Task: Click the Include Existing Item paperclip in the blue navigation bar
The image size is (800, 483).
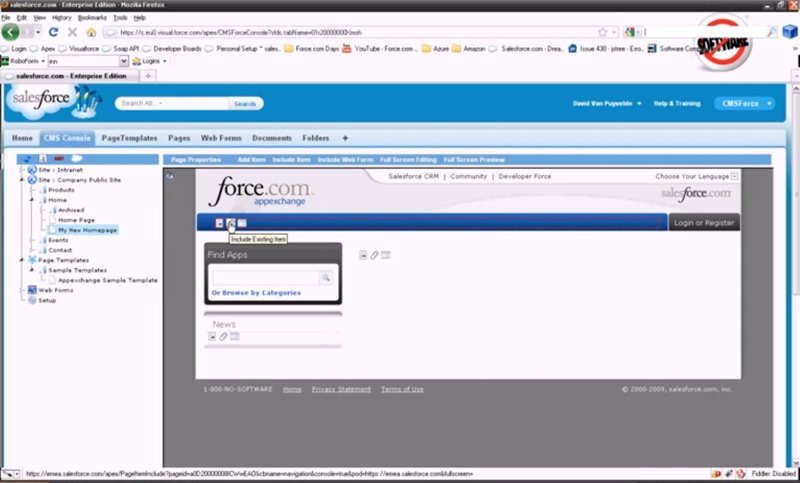Action: (x=231, y=223)
